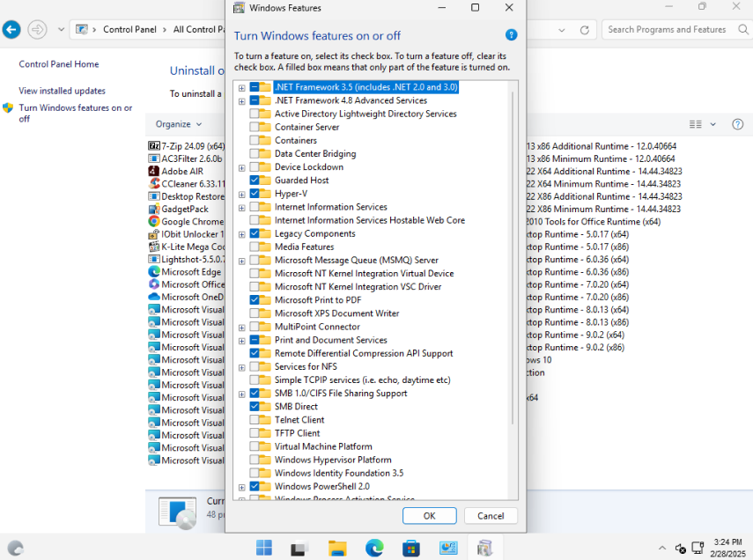Click Turn Windows features on or off link
This screenshot has height=560, width=753.
click(76, 113)
